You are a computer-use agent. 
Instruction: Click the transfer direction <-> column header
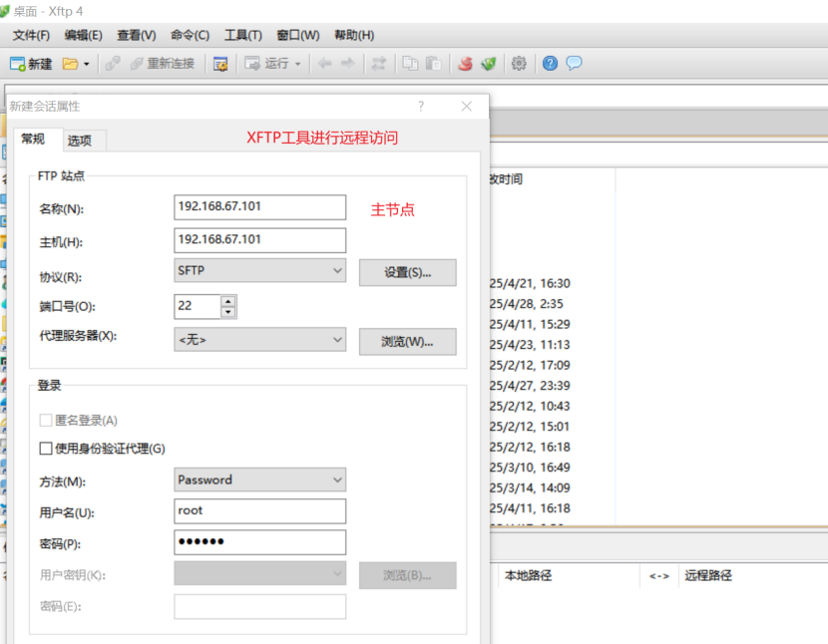(x=659, y=576)
